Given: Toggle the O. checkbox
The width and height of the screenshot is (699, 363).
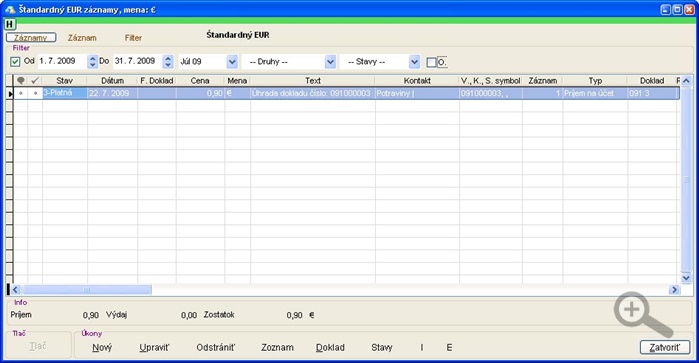Looking at the screenshot, I should [x=431, y=62].
